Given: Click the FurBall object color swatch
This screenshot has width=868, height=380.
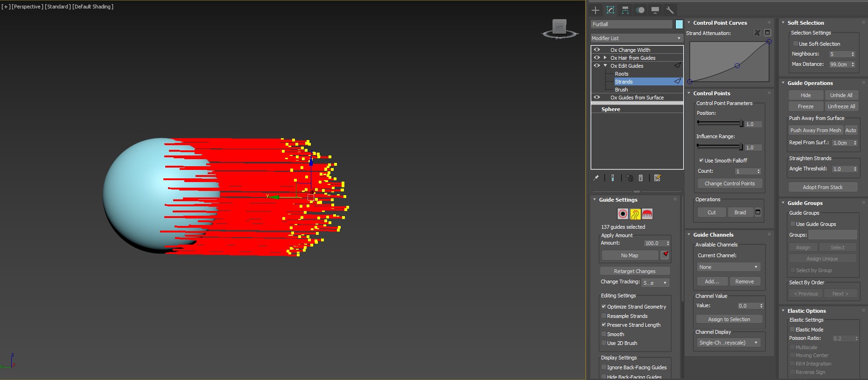Looking at the screenshot, I should 679,24.
